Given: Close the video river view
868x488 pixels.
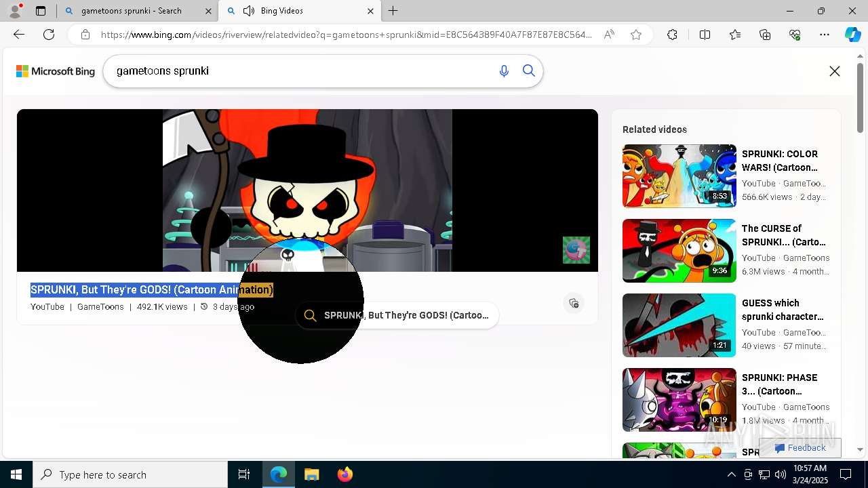Looking at the screenshot, I should pos(835,71).
